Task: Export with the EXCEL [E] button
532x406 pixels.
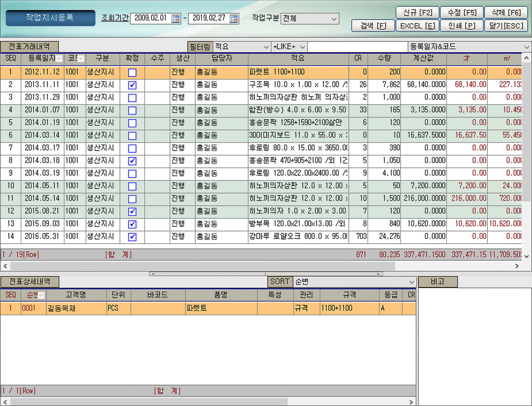Action: [x=417, y=26]
